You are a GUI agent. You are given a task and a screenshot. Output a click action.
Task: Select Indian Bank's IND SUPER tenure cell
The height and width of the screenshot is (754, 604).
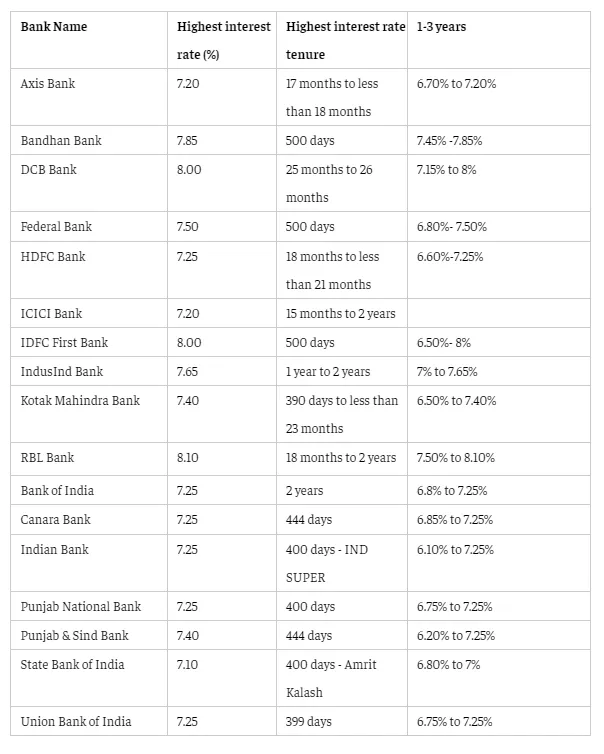coord(342,563)
